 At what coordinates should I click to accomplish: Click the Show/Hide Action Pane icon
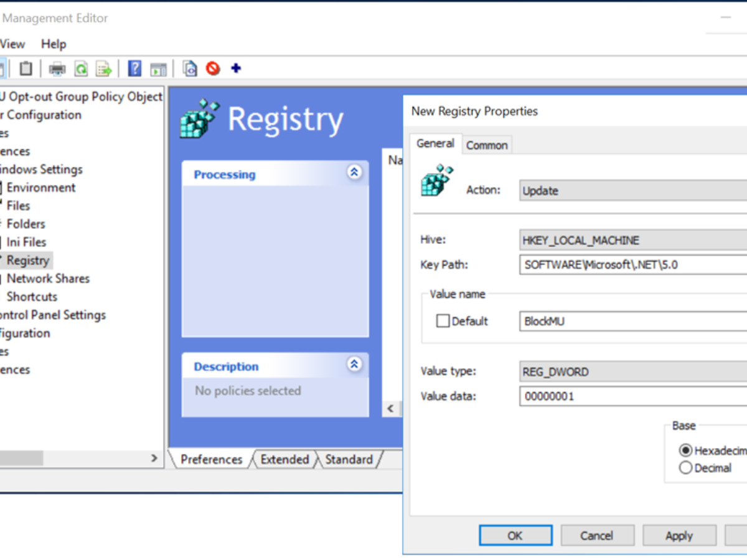159,68
